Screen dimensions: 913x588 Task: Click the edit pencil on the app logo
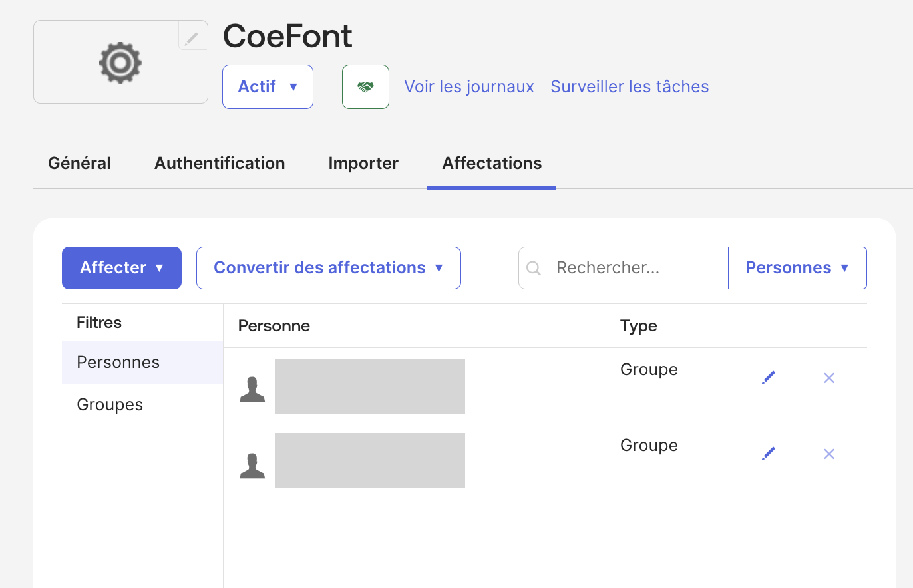[x=192, y=36]
